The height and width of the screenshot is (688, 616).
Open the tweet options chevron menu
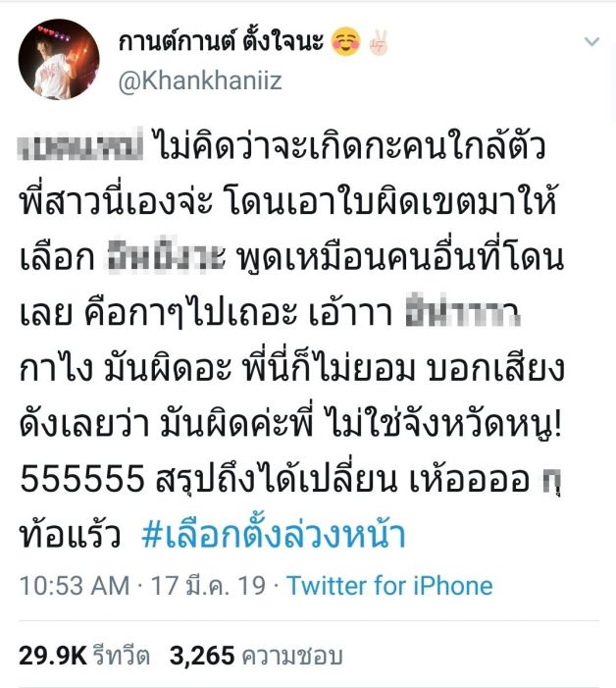(x=591, y=41)
